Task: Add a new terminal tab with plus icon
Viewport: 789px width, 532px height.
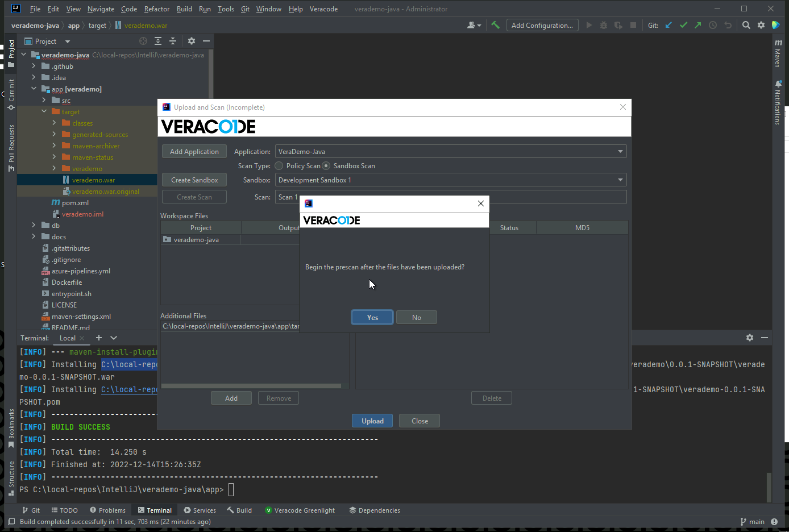Action: click(98, 338)
